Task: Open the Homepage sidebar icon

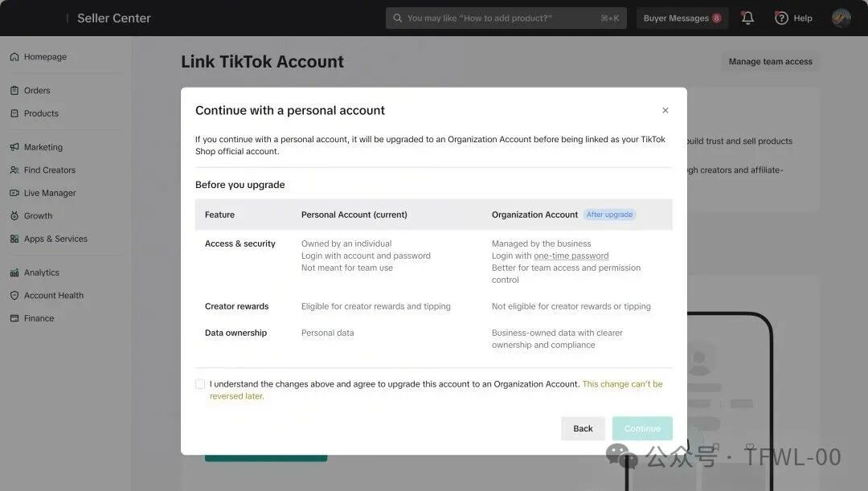Action: pyautogui.click(x=14, y=57)
